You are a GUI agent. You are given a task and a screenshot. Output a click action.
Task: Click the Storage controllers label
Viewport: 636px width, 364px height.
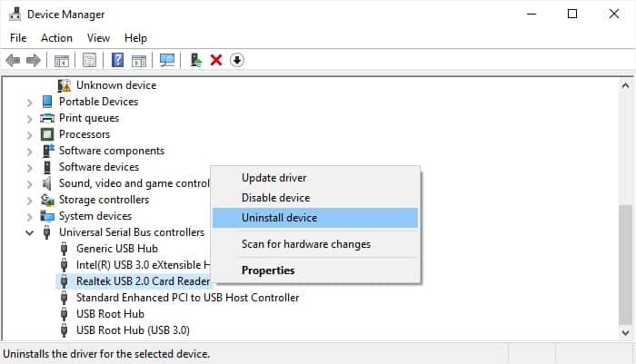tap(104, 200)
